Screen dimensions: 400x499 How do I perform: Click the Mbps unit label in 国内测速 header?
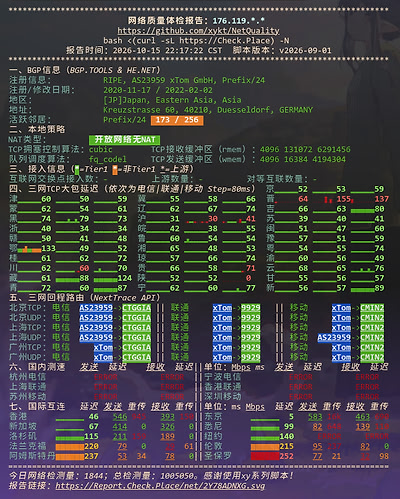(241, 367)
